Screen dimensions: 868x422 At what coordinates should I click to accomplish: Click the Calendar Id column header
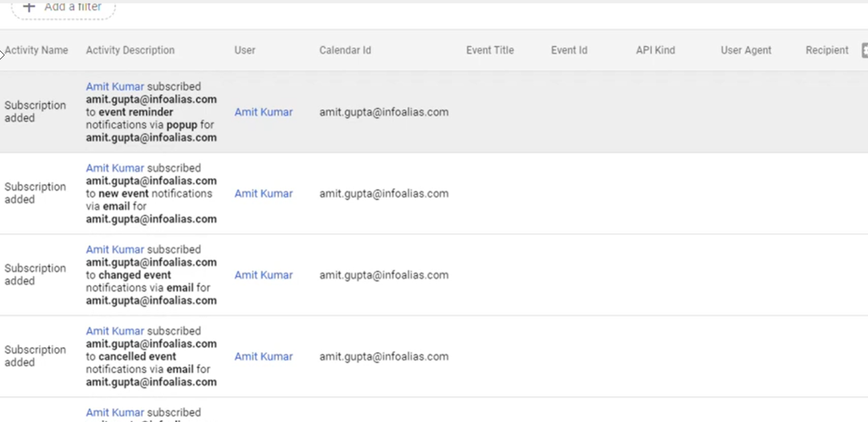345,50
